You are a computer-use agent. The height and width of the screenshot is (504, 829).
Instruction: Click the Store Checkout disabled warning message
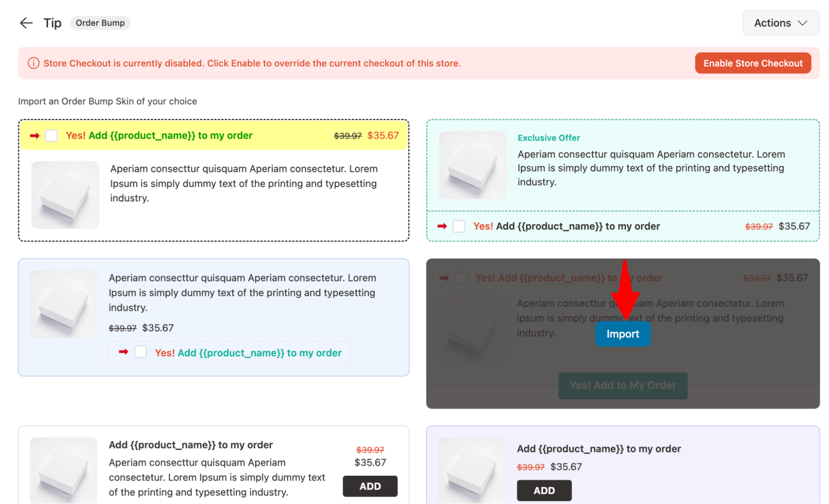[x=252, y=63]
